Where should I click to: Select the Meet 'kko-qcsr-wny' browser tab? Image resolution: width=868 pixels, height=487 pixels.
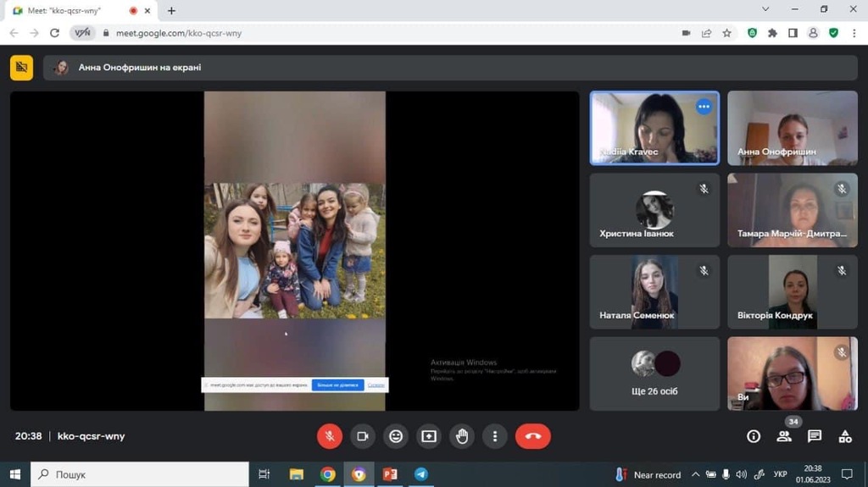pyautogui.click(x=72, y=11)
